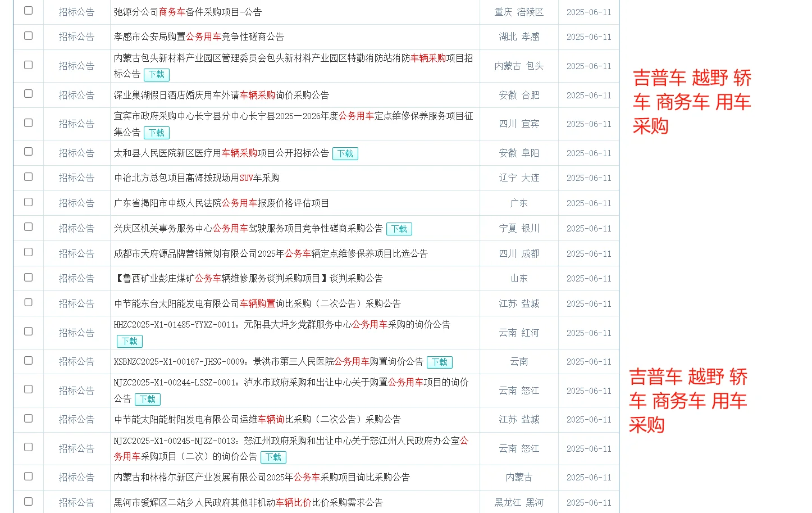Image resolution: width=812 pixels, height=513 pixels.
Task: Check the checkbox for 黑河市爱辉区 announcement
Action: (28, 502)
